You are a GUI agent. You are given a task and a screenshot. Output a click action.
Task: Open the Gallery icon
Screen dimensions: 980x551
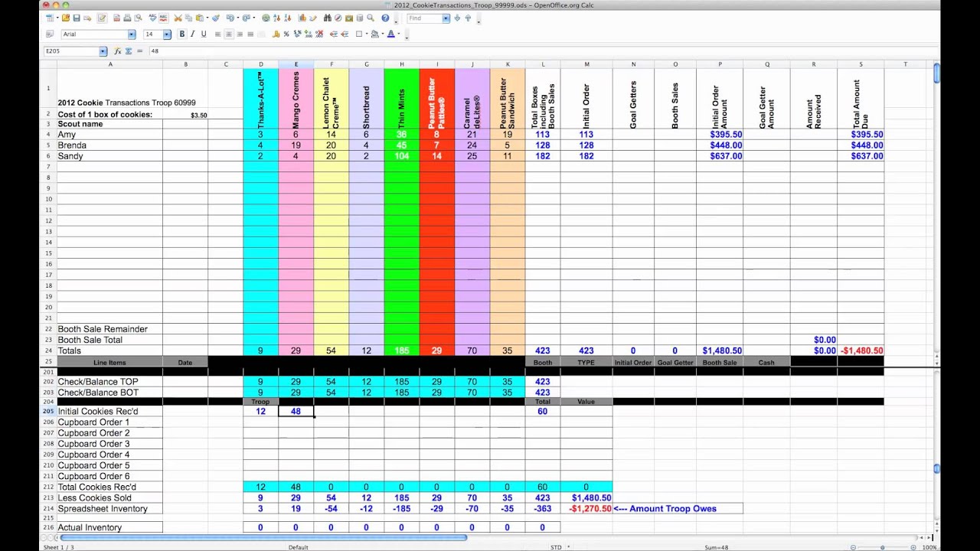(x=348, y=18)
